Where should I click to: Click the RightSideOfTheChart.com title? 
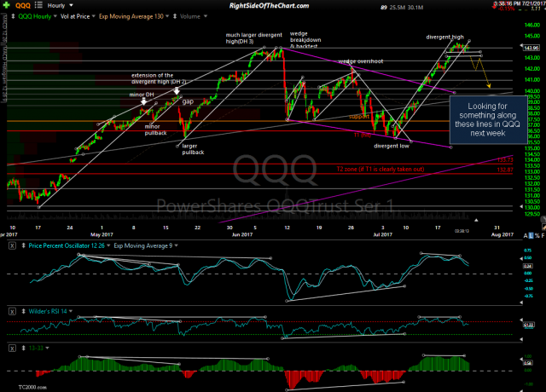pos(269,6)
